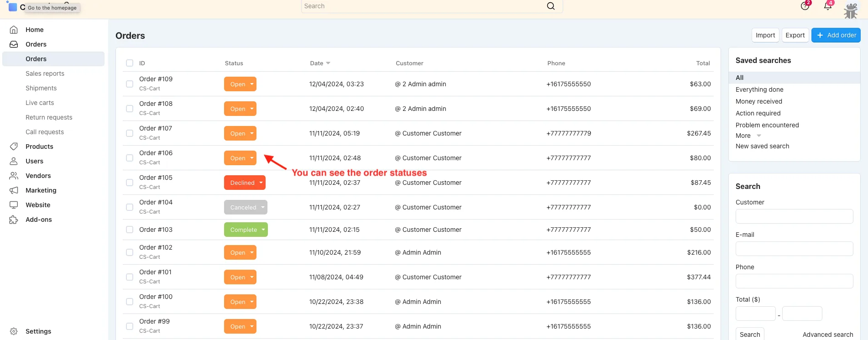Click the Website monitor icon
This screenshot has width=868, height=340.
pos(14,205)
